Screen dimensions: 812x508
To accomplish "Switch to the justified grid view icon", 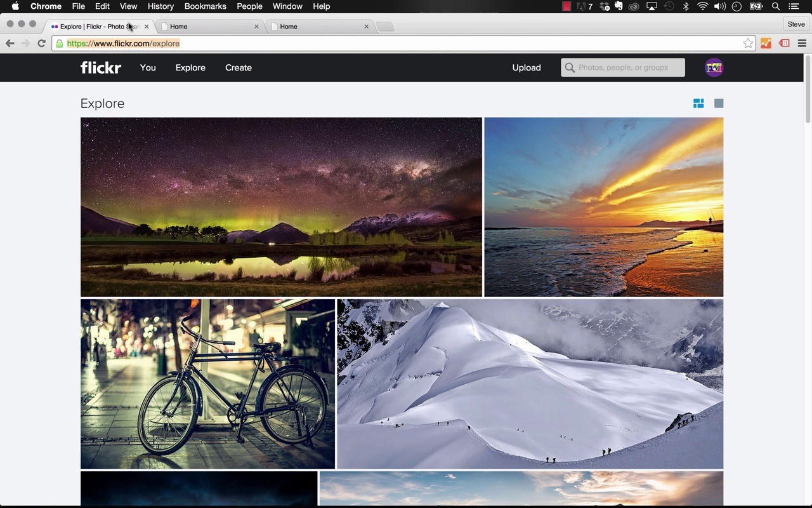I will coord(698,104).
